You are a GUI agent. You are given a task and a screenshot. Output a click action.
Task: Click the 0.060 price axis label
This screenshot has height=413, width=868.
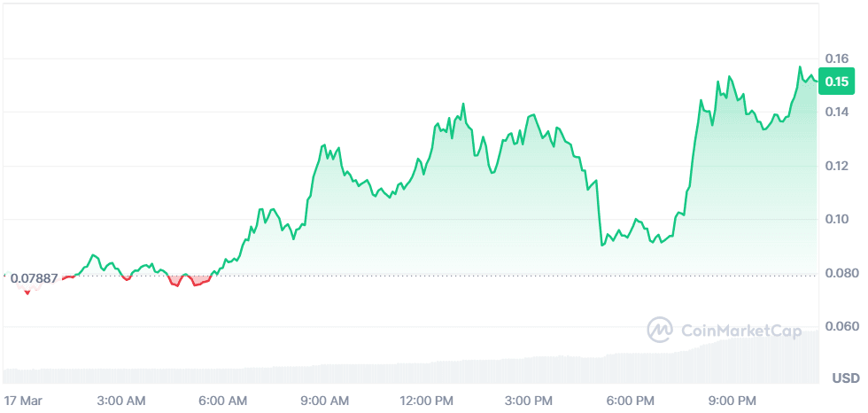840,327
